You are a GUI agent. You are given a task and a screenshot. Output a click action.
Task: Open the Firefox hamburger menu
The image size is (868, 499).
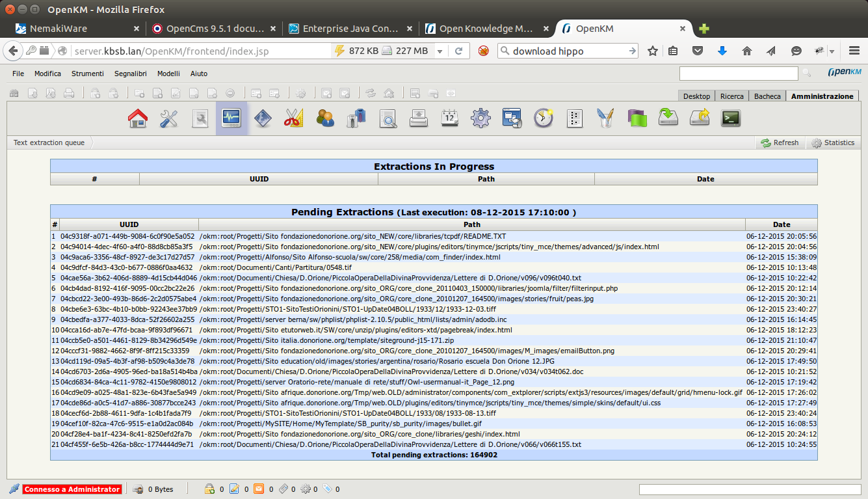coord(850,51)
